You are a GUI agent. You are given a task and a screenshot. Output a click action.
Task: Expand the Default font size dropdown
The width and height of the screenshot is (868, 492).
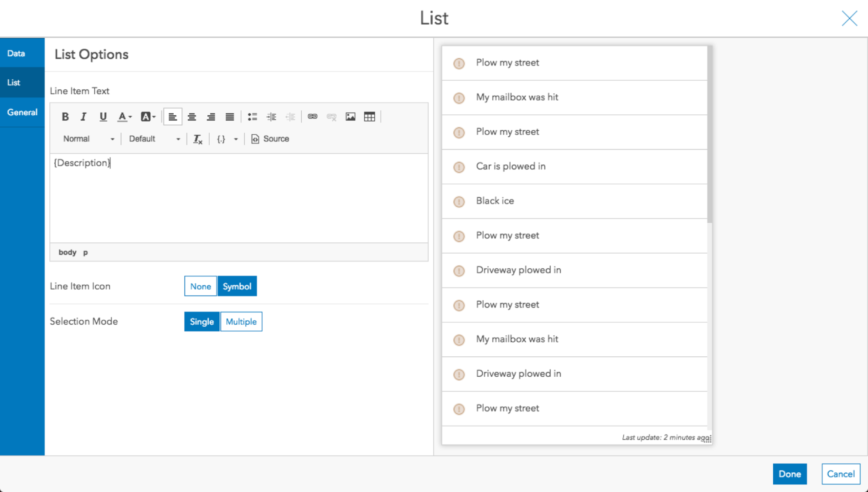(x=154, y=139)
